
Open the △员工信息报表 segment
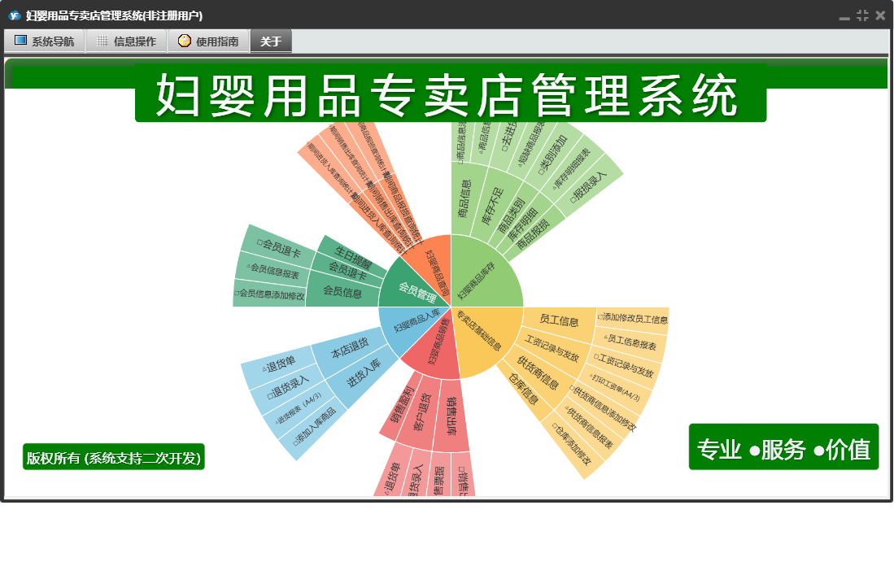629,342
